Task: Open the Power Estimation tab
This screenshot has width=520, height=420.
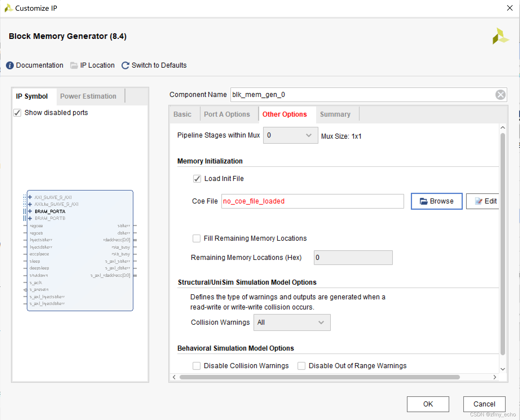Action: coord(88,96)
